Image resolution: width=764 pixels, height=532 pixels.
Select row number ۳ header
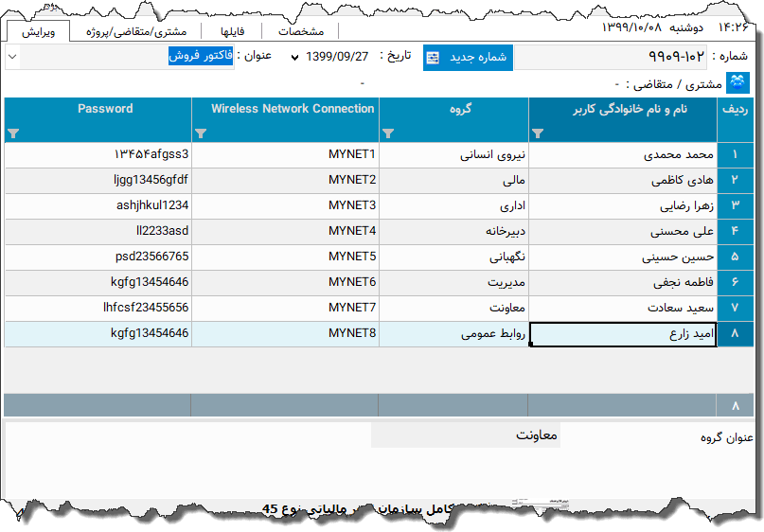click(x=736, y=206)
